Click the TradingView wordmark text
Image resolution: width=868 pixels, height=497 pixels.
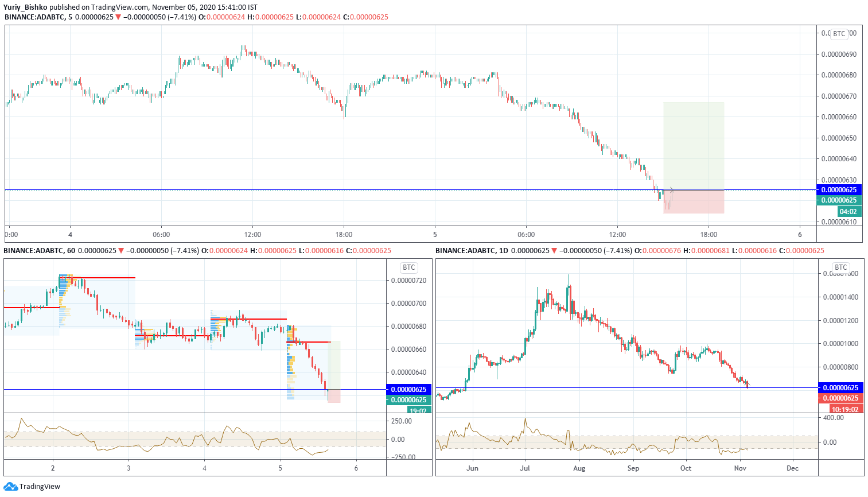(x=40, y=487)
